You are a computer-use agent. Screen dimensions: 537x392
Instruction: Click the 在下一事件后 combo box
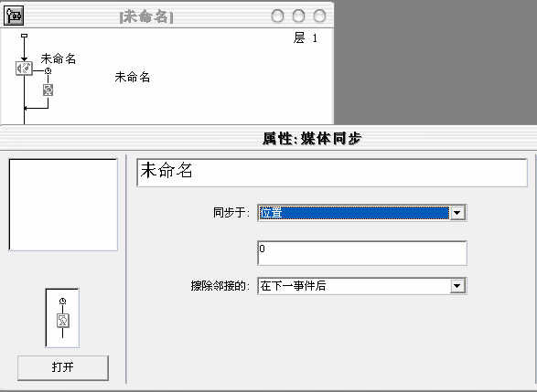[361, 286]
